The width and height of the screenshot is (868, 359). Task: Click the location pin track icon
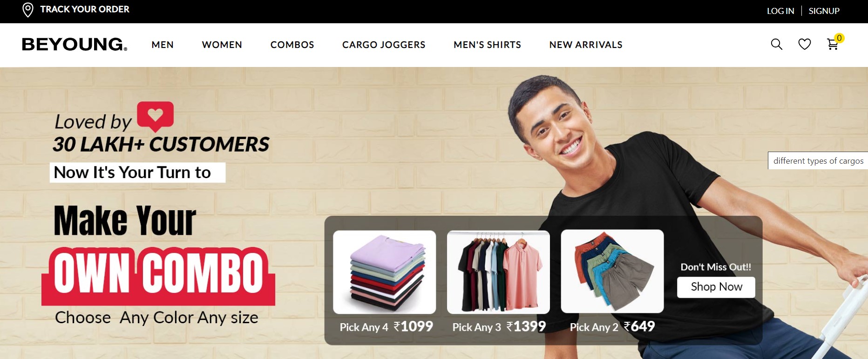(28, 10)
